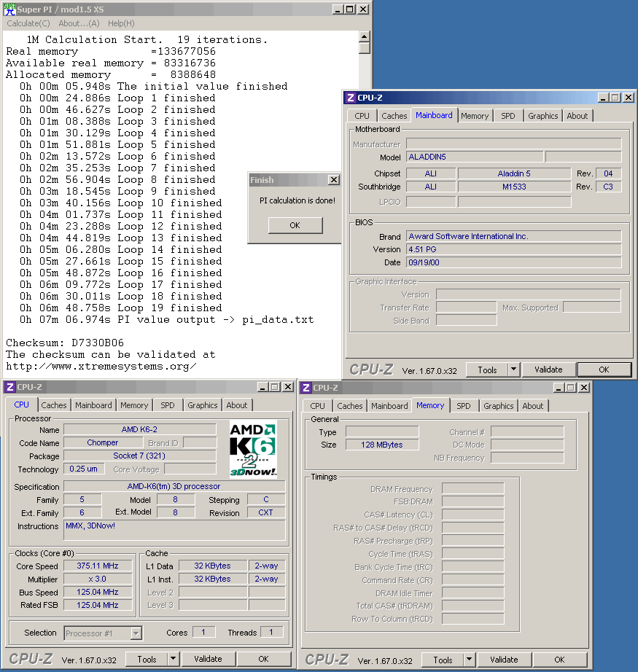Screen dimensions: 638x672
Task: Minimize the Super PI window
Action: click(x=338, y=9)
